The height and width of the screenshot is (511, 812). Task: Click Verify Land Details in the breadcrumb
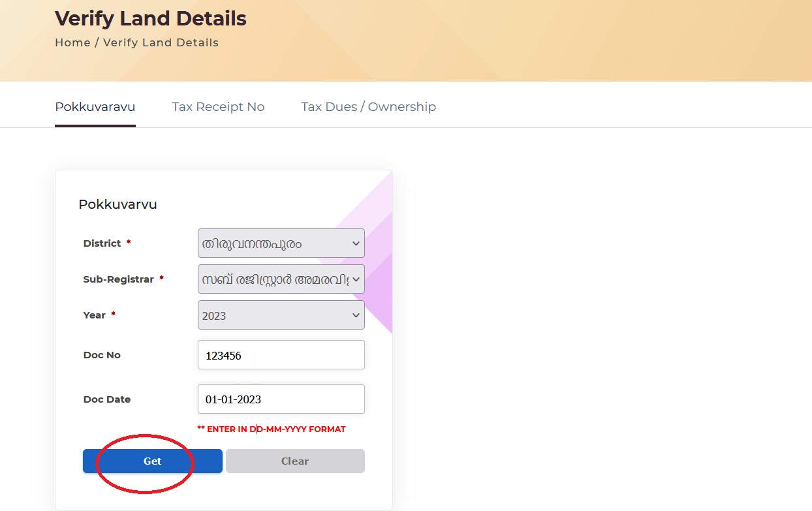[161, 42]
